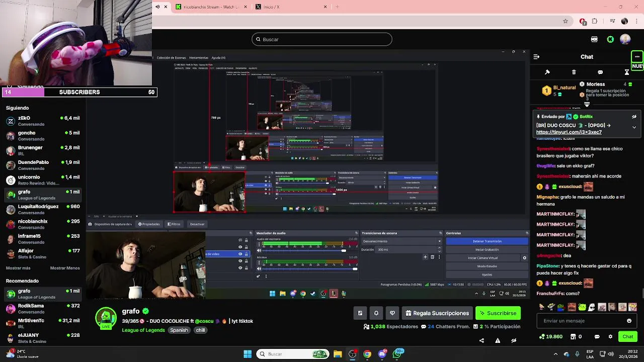644x362 pixels.
Task: Expand the pinned message chevron
Action: tap(634, 127)
